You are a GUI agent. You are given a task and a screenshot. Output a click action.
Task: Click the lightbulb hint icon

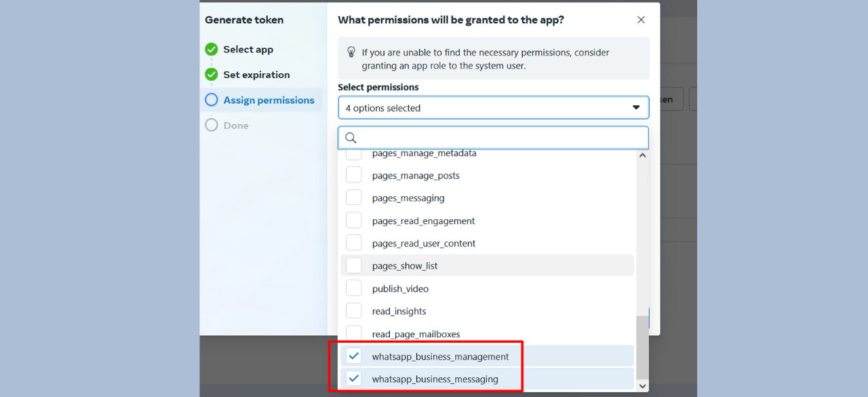pos(351,52)
